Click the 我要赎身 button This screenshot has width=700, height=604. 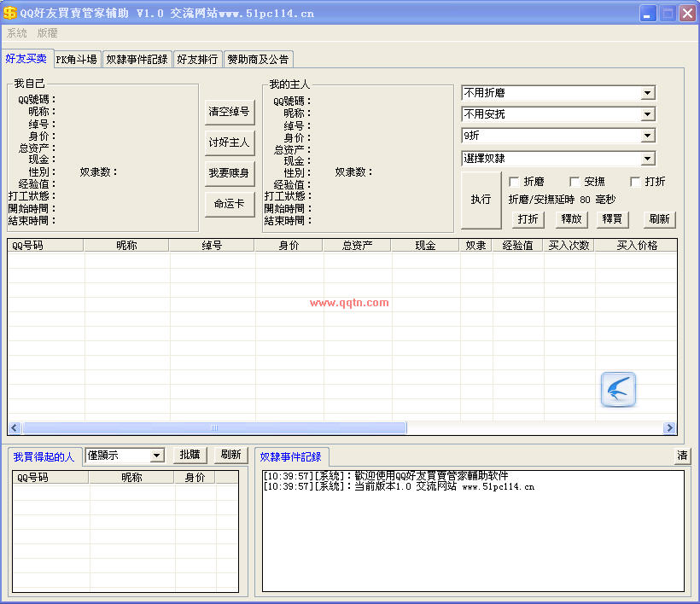click(x=230, y=173)
